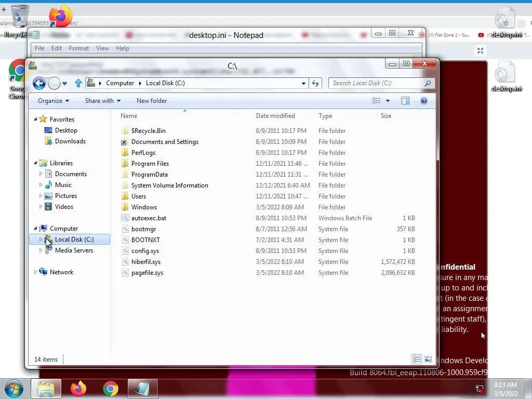Open File Explorer from taskbar
The width and height of the screenshot is (532, 399).
click(x=46, y=389)
